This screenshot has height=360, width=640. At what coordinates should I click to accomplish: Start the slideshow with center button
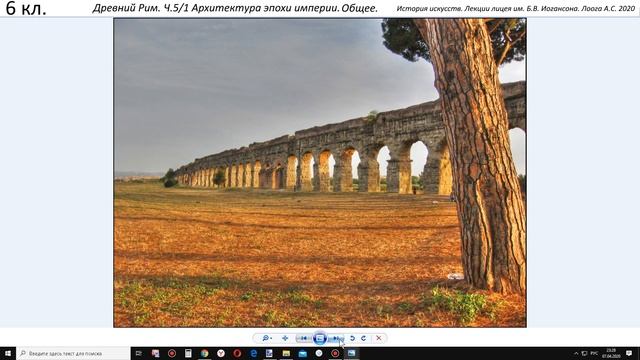click(x=320, y=338)
